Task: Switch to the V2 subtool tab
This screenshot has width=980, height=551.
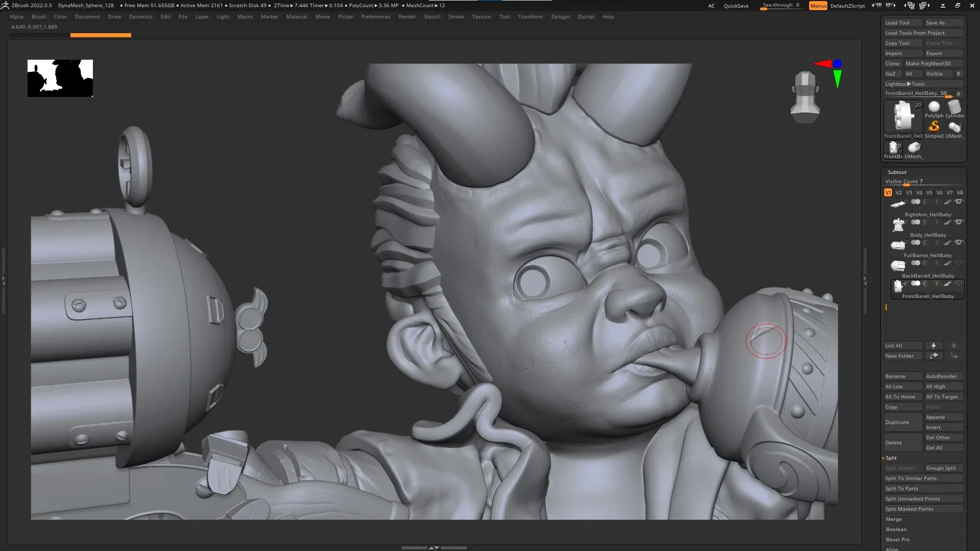Action: [898, 192]
